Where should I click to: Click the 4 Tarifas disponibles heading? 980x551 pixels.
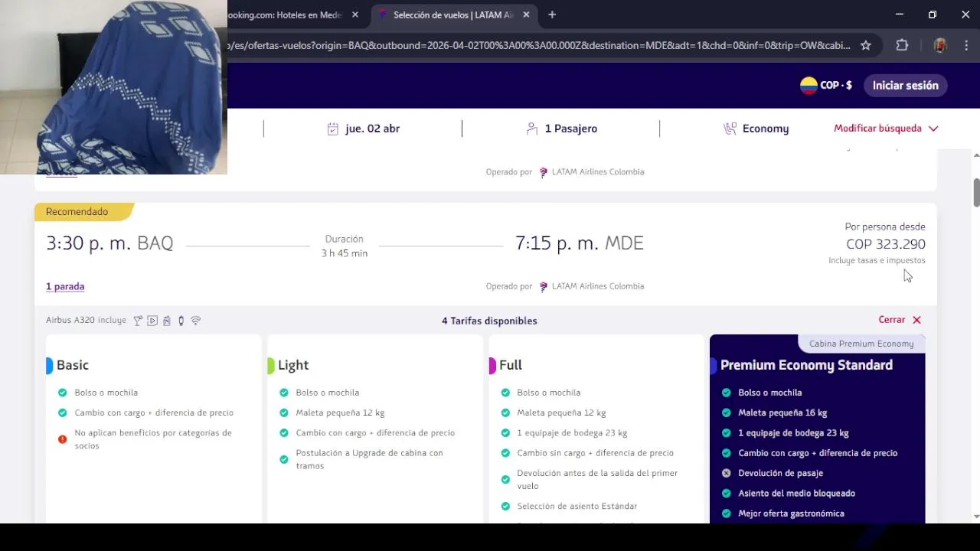(489, 321)
